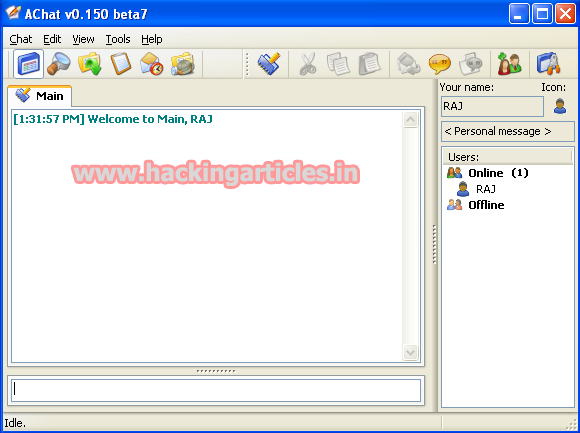Click the chat scrollbar up arrow
Screen dimensions: 580x433
411,119
